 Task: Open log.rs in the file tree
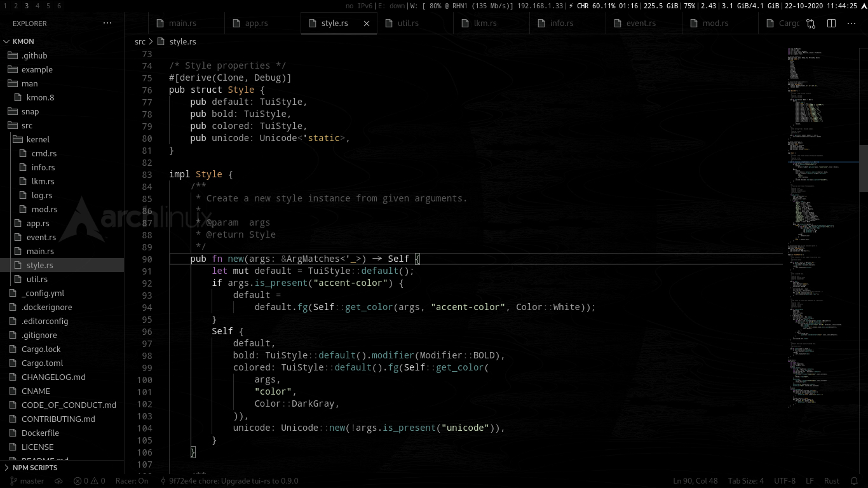42,195
